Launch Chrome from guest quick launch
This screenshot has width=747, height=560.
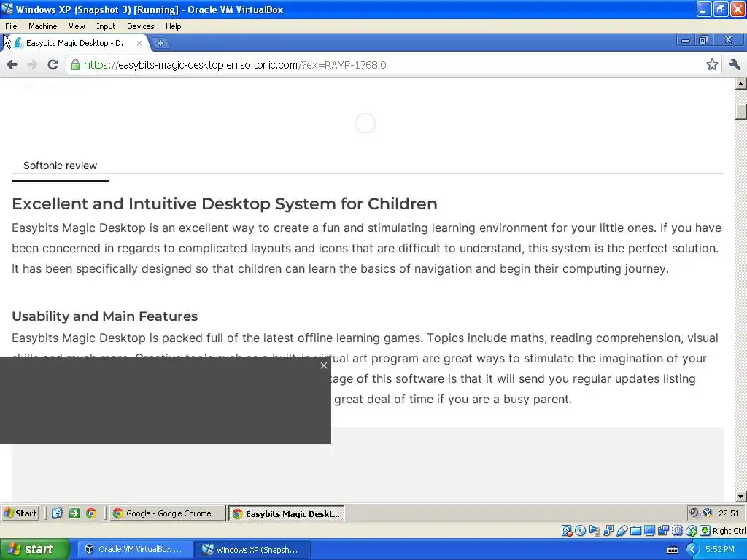click(91, 513)
